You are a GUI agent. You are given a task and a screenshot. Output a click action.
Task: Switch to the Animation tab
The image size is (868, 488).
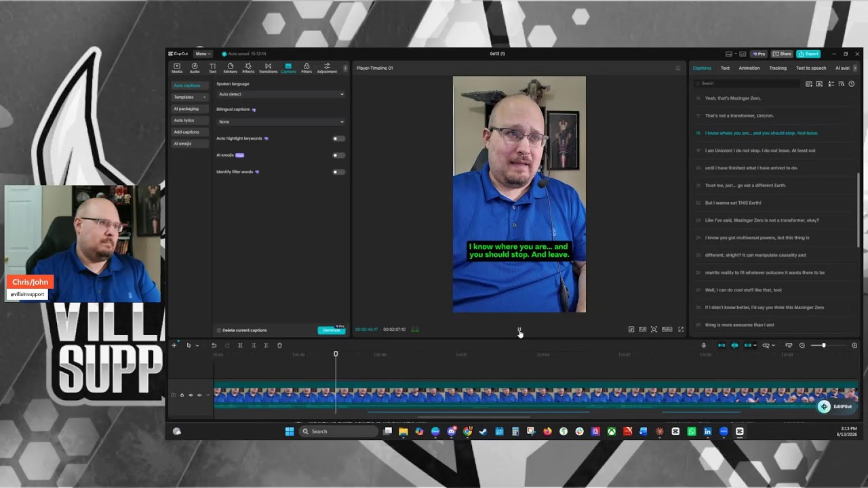pyautogui.click(x=749, y=68)
